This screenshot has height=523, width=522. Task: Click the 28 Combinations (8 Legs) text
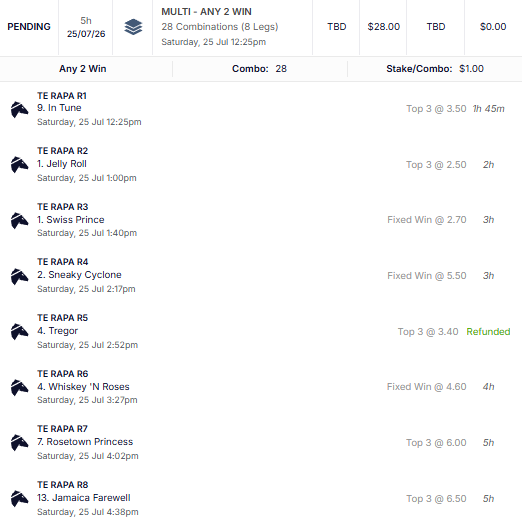tap(220, 27)
